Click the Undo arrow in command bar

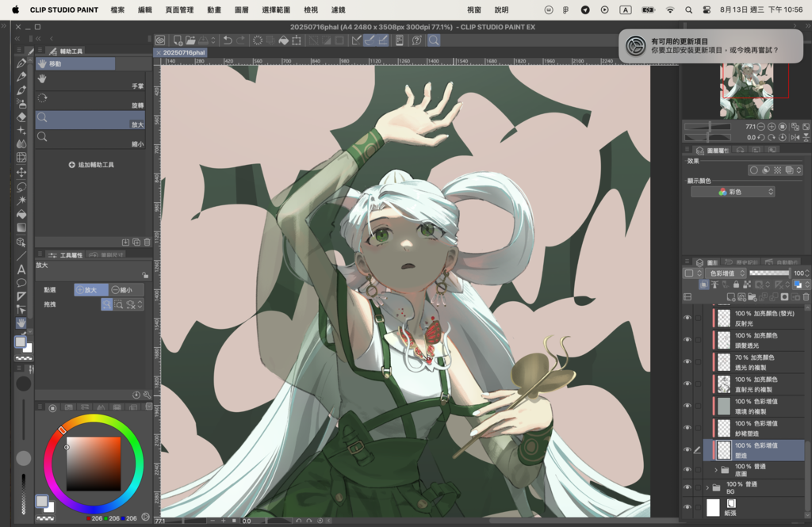pyautogui.click(x=228, y=40)
